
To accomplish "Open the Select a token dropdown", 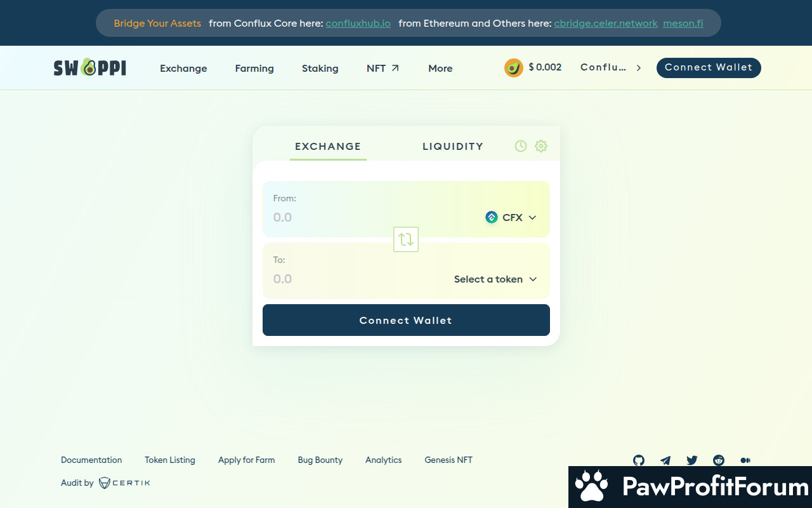I will (x=495, y=279).
